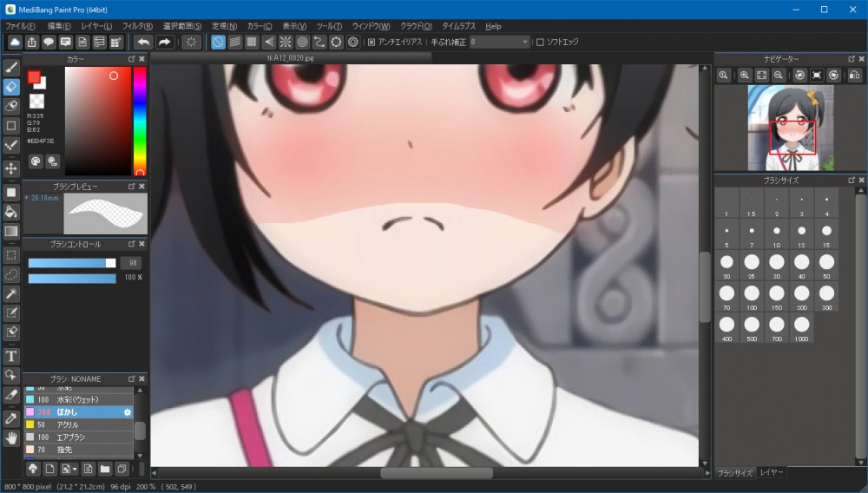868x493 pixels.
Task: Choose brush size preset 1000
Action: (801, 329)
